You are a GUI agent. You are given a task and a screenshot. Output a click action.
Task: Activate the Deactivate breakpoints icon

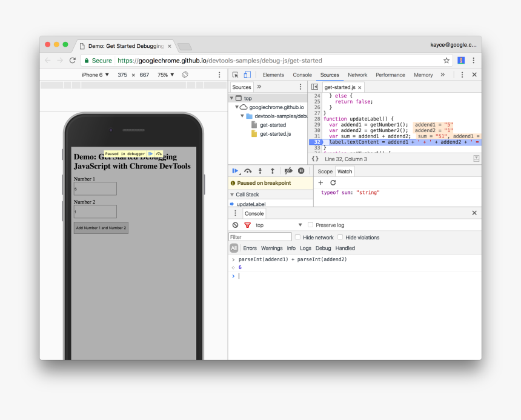coord(288,171)
